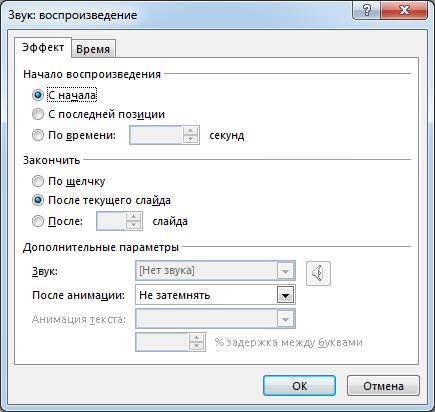Close the Звук: воспроизведение dialog
This screenshot has height=412, width=435.
[404, 11]
